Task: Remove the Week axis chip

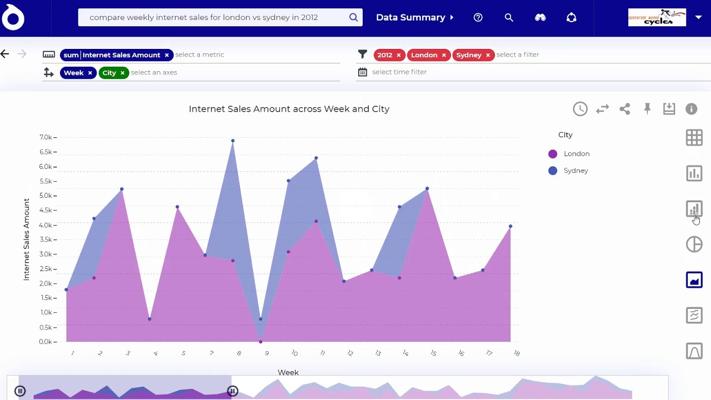Action: point(90,73)
